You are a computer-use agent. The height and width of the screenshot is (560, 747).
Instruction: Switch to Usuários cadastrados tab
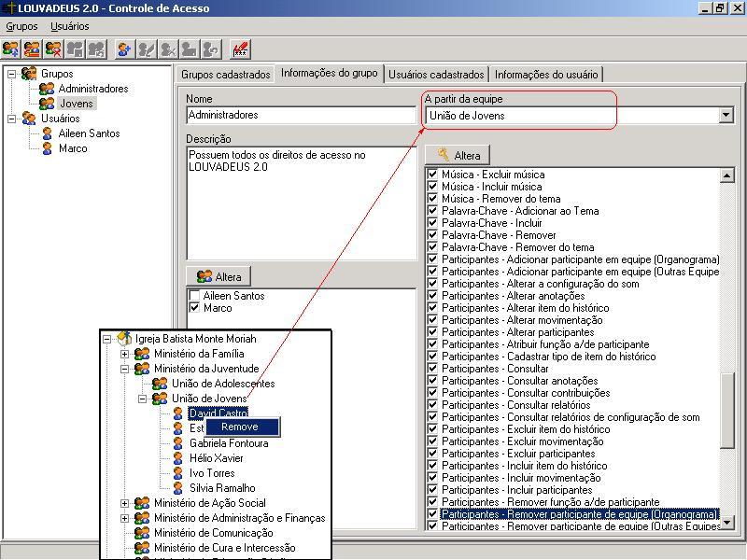(x=436, y=75)
